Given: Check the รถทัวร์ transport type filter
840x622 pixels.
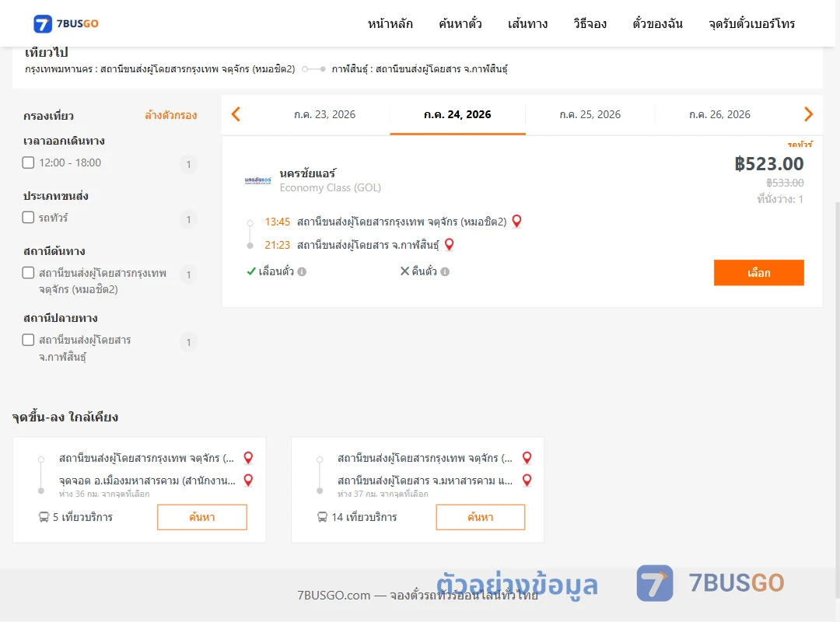Looking at the screenshot, I should 29,217.
